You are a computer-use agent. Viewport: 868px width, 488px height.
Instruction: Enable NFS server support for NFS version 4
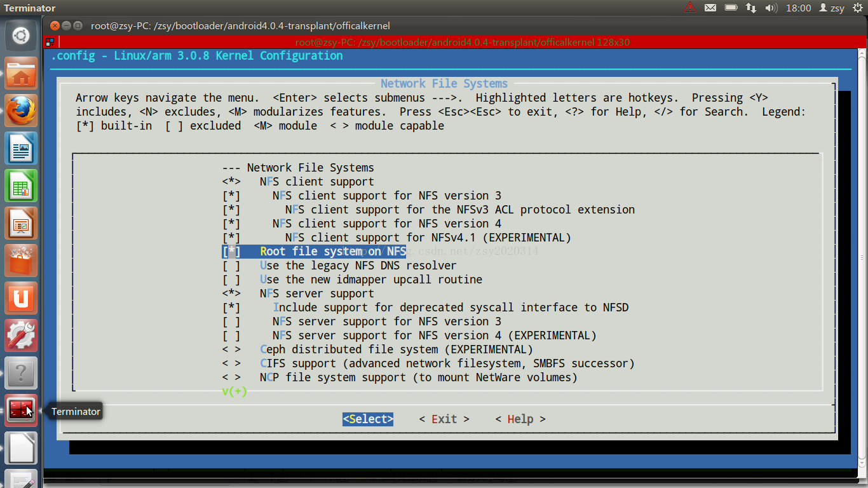(x=409, y=335)
